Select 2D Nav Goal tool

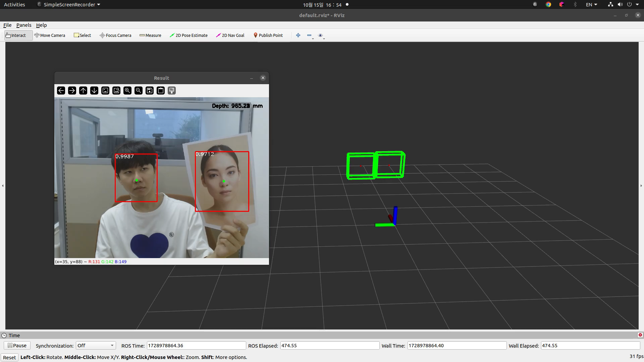tap(230, 35)
